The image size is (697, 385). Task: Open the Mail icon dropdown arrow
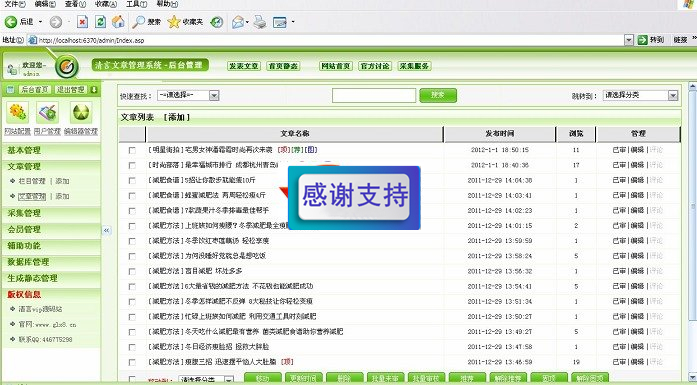(x=247, y=22)
